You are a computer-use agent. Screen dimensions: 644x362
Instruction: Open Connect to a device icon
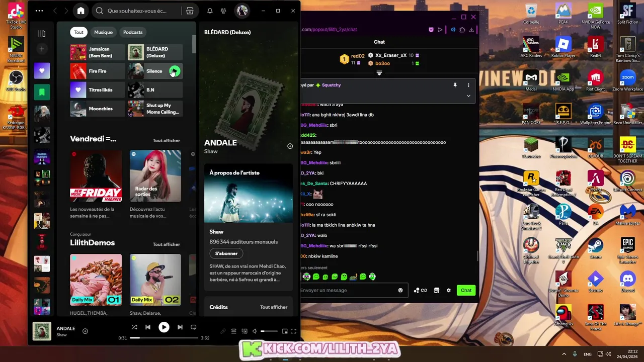tap(245, 331)
